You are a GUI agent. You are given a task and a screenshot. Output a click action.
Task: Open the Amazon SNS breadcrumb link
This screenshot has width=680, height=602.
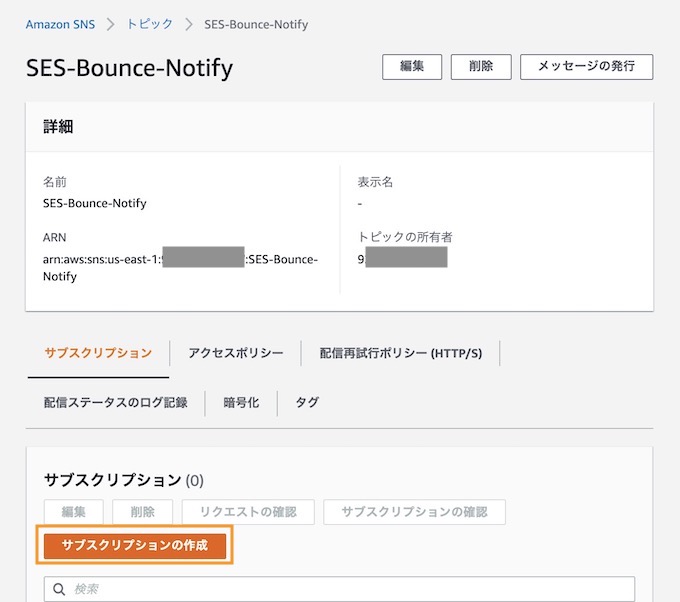click(60, 24)
